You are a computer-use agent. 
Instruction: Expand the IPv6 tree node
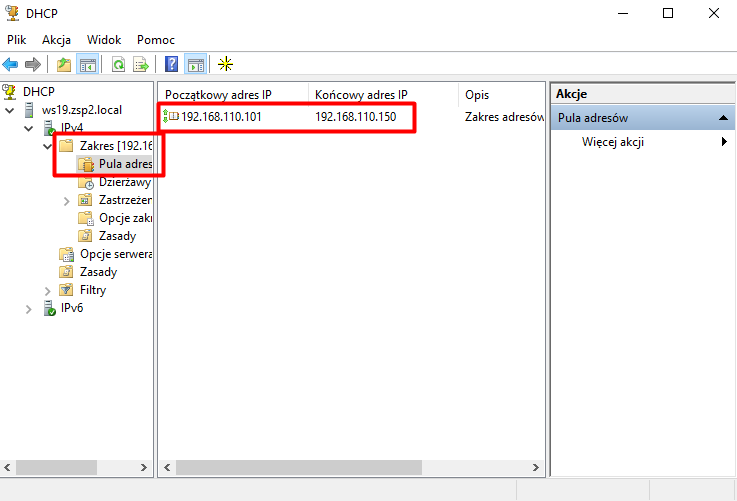click(29, 309)
